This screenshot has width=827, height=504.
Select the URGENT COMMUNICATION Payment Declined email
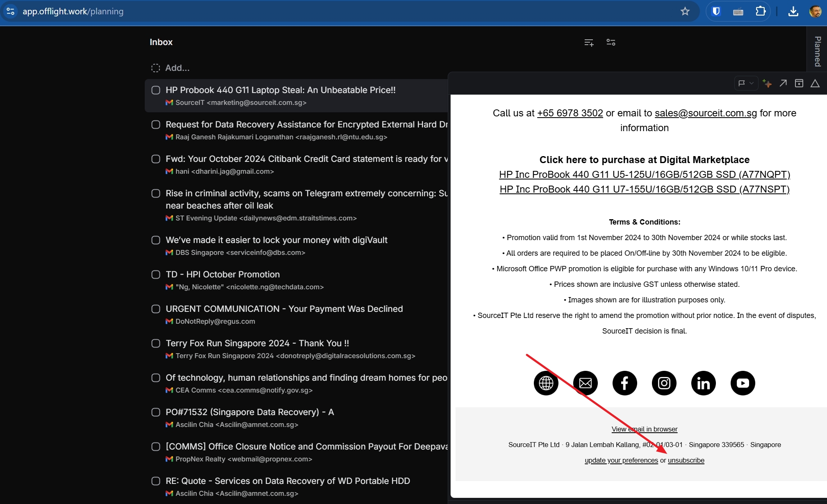click(284, 309)
